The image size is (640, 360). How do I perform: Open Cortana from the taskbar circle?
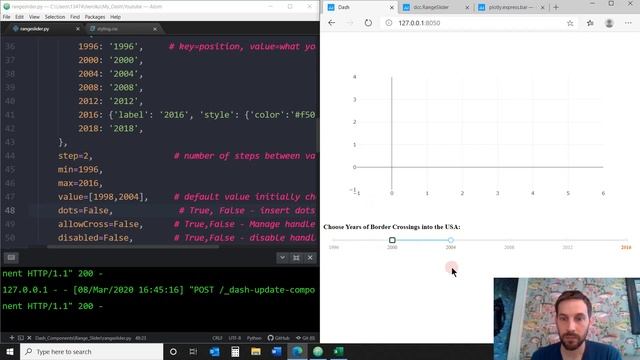173,351
